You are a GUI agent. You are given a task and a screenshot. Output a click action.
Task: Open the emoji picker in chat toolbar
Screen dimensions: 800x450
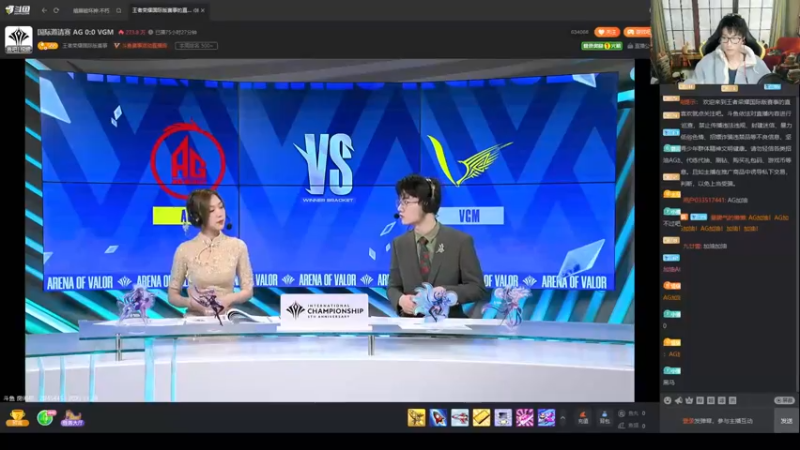pyautogui.click(x=667, y=401)
